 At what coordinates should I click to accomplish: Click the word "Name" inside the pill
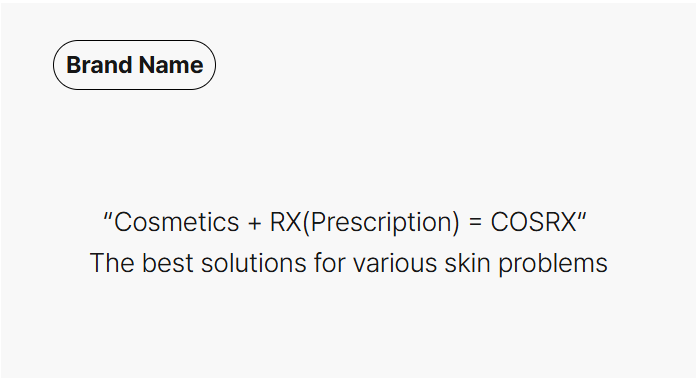coord(171,65)
